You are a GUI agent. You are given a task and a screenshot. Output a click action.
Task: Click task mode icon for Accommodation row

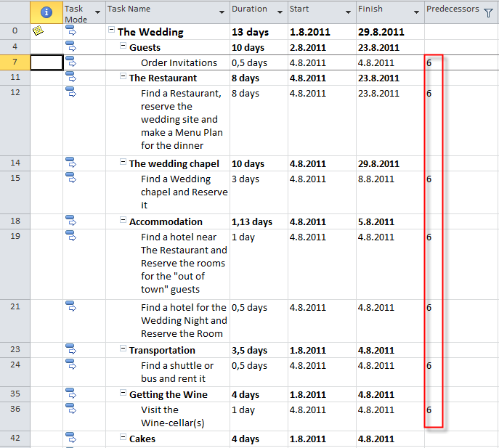click(x=71, y=221)
